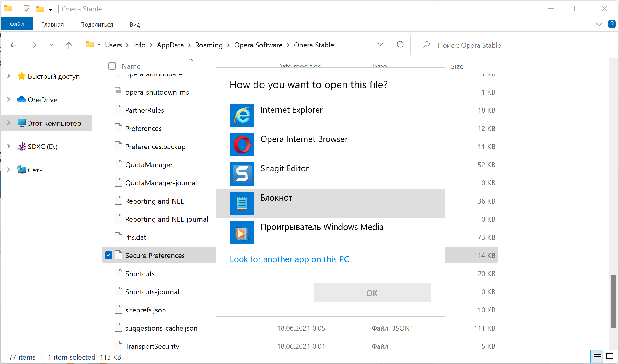
Task: Open the blue help question mark
Action: 612,24
